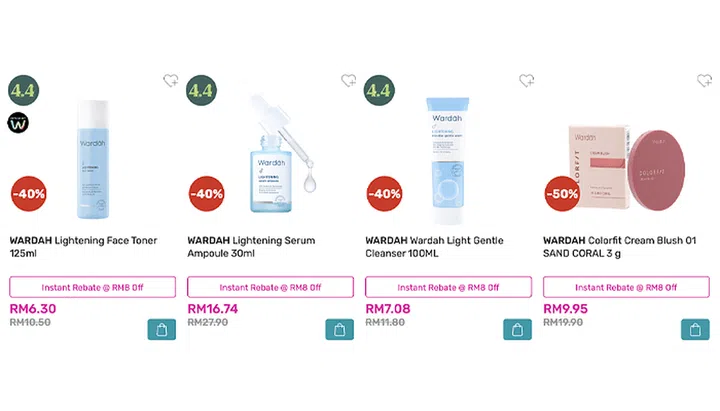Add Colorfit Cream Blush to shopping bag
Image resolution: width=720 pixels, height=411 pixels.
(695, 329)
